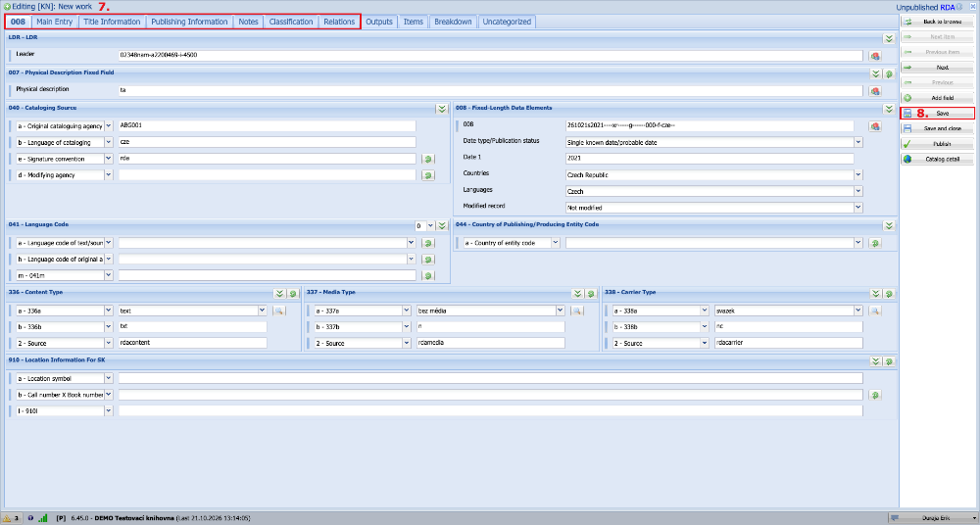Switch to the Breakdown tab
This screenshot has height=525, width=980.
click(x=453, y=22)
